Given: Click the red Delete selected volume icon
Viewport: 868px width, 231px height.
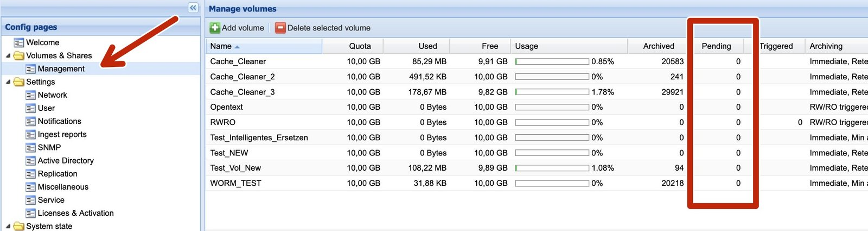Looking at the screenshot, I should click(x=280, y=28).
